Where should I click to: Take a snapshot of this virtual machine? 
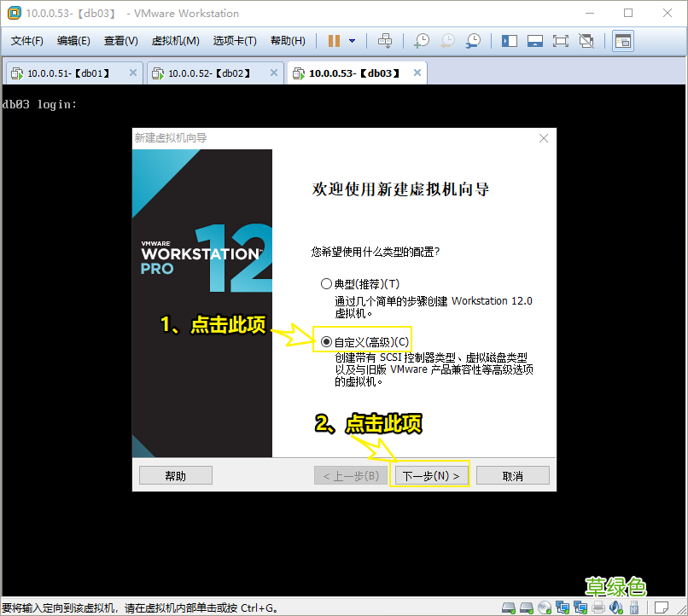tap(422, 41)
